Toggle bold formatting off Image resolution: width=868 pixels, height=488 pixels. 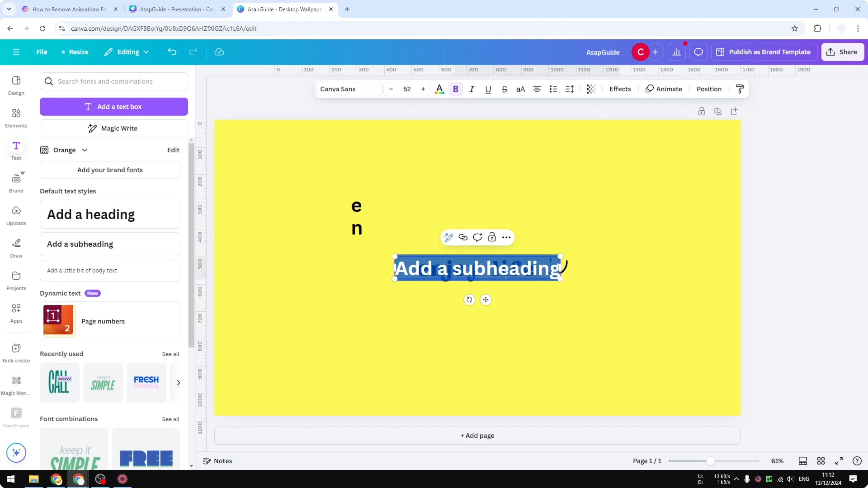pyautogui.click(x=455, y=89)
